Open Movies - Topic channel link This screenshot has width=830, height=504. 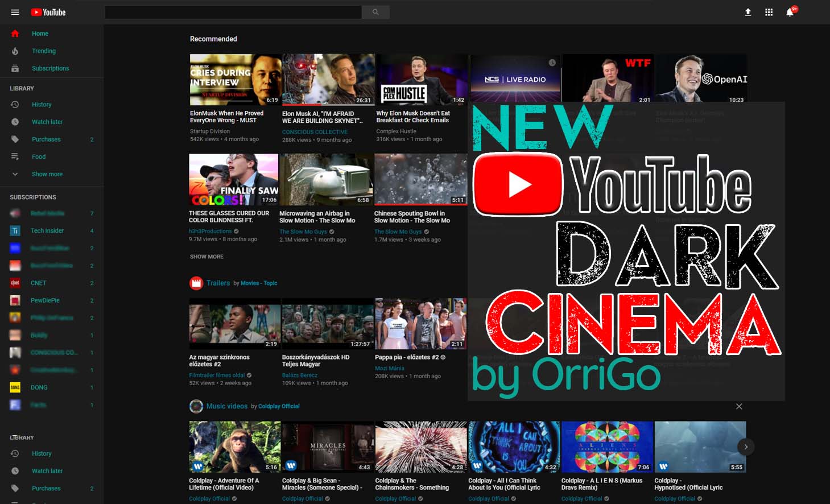pos(259,283)
